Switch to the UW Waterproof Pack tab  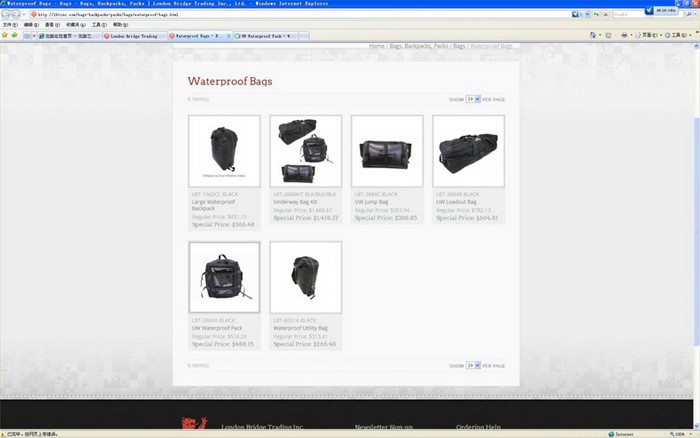pos(265,36)
